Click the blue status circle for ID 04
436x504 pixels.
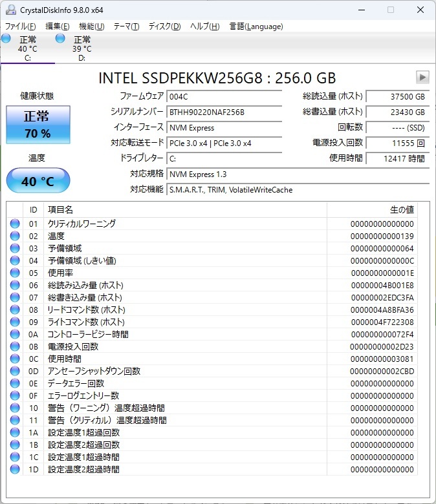coord(15,260)
